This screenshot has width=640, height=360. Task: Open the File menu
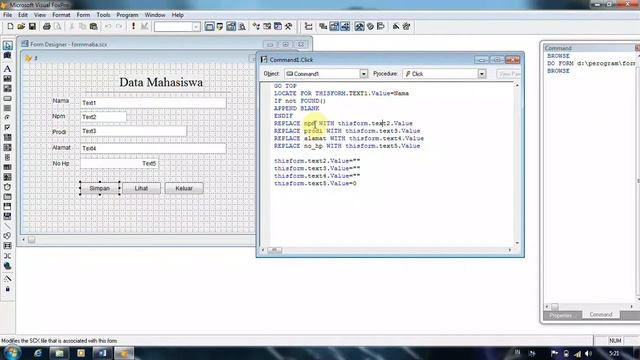coord(7,15)
